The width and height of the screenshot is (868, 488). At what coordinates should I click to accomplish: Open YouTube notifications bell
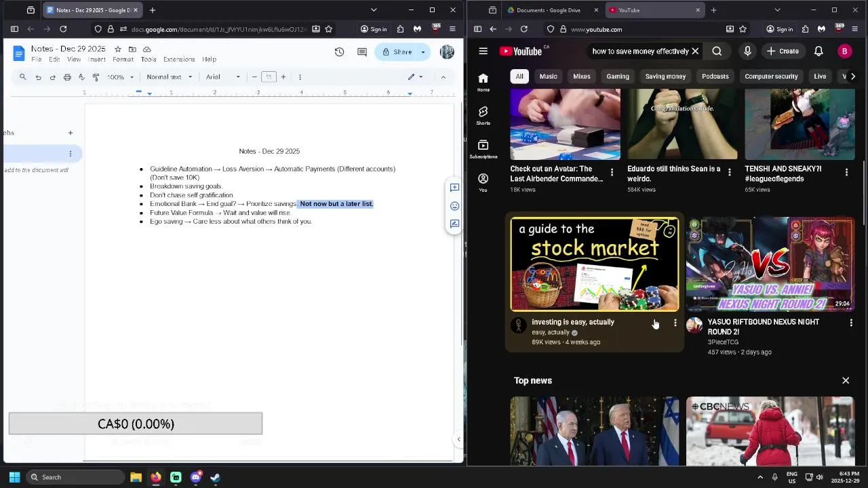click(x=818, y=51)
